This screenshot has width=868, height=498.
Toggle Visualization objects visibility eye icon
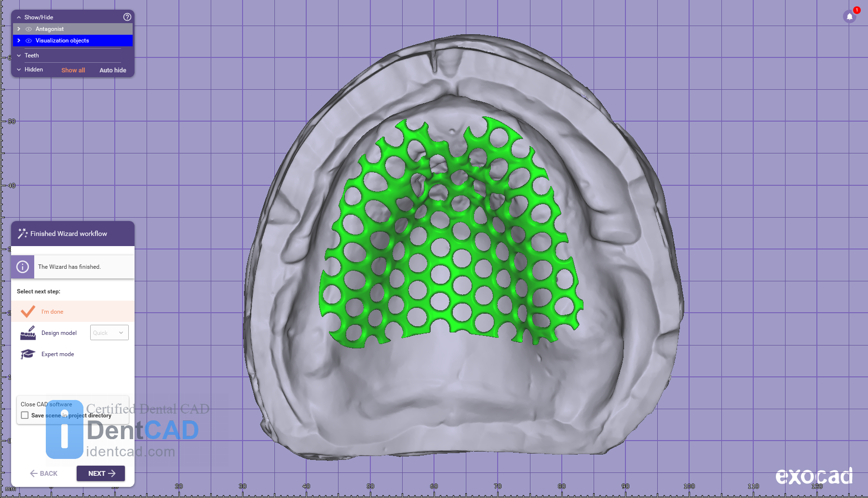pos(28,41)
